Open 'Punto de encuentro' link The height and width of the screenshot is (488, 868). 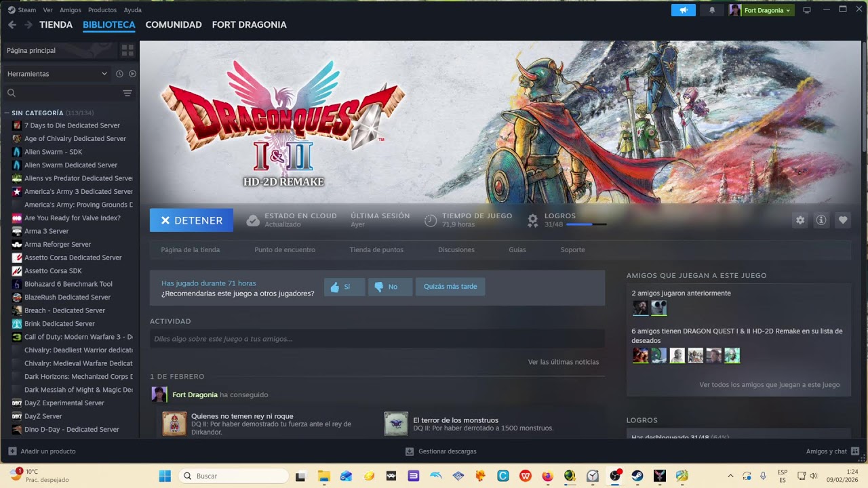(x=285, y=250)
